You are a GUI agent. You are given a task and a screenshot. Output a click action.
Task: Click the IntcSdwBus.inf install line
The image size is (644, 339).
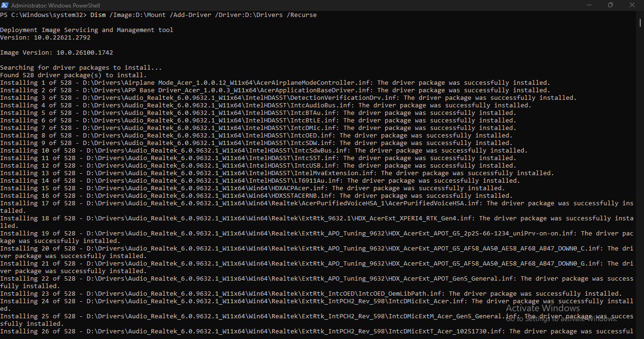pyautogui.click(x=264, y=151)
